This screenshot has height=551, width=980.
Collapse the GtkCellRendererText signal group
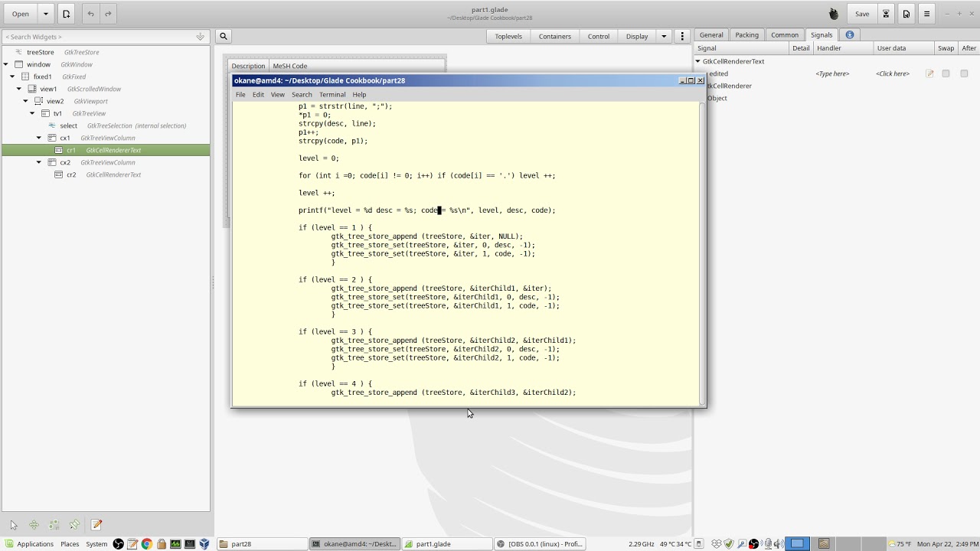(697, 61)
